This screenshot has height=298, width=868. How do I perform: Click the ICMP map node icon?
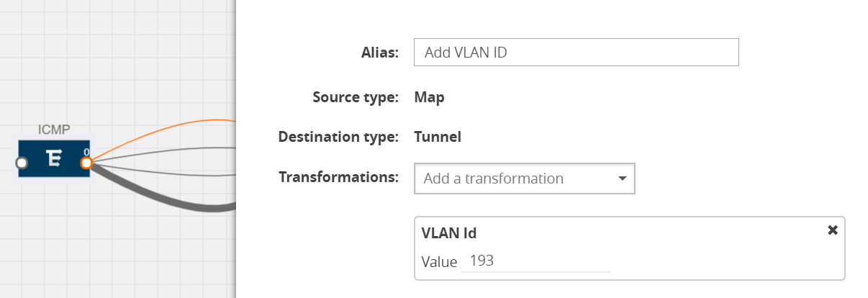54,160
